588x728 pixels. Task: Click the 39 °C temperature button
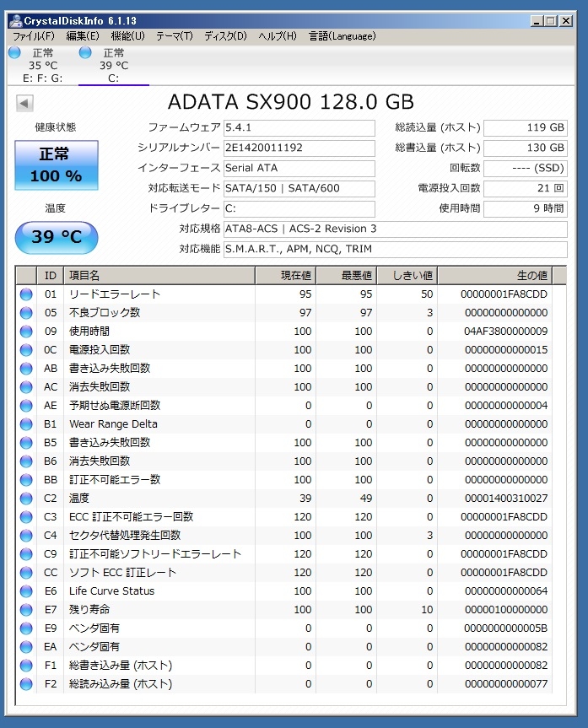(x=56, y=237)
